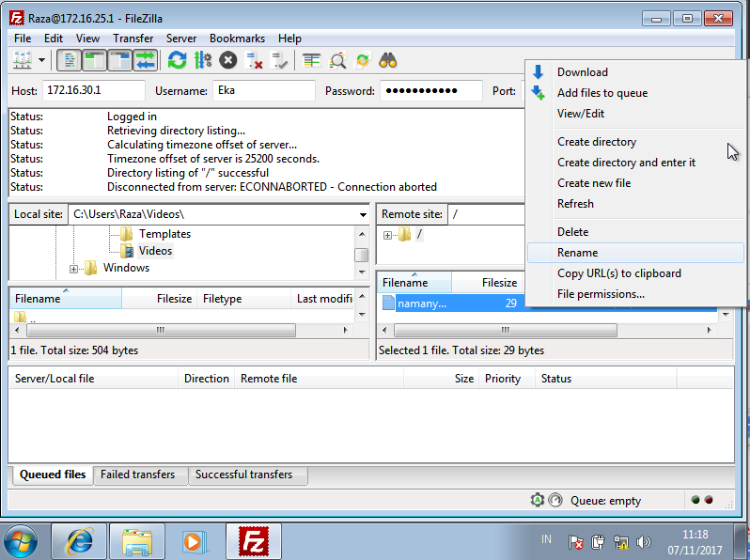This screenshot has width=750, height=560.
Task: Open Windows Media Player from taskbar
Action: (x=194, y=542)
